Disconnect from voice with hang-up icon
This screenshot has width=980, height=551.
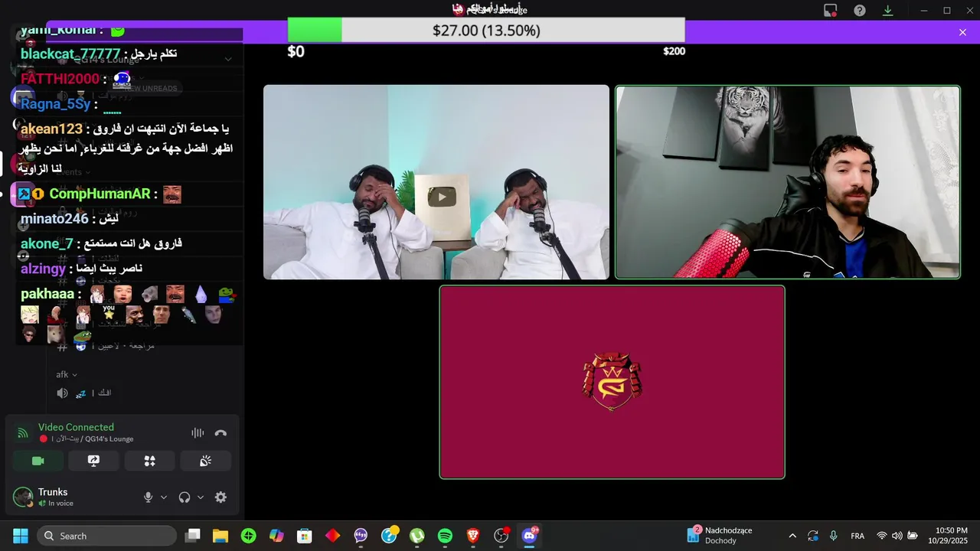pos(220,433)
